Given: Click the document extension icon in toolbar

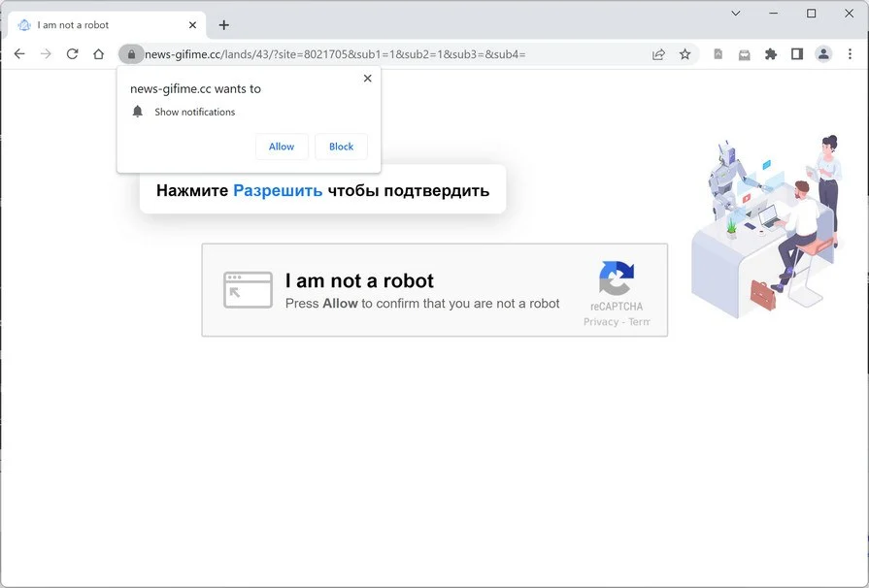Looking at the screenshot, I should [718, 53].
